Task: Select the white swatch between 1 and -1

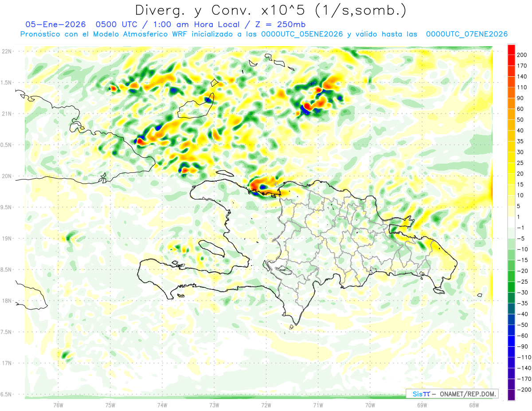Action: [511, 222]
